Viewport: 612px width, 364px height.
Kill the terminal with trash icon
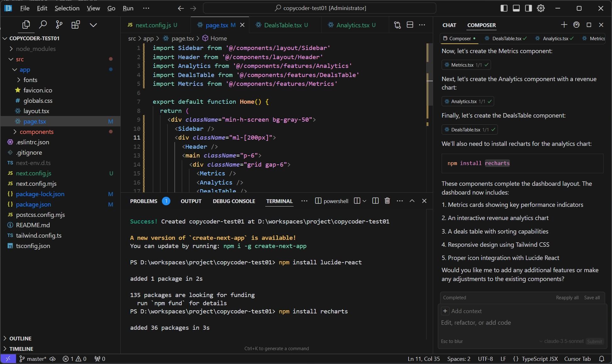pos(387,201)
